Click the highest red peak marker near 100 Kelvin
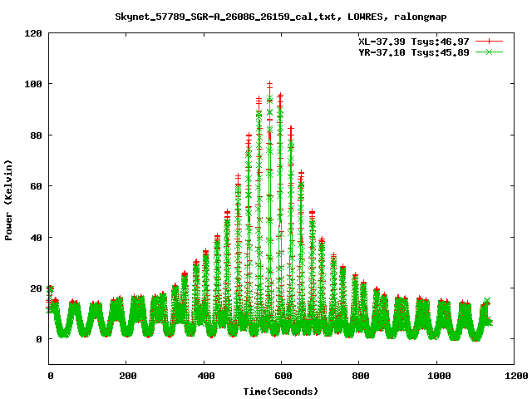532x399 pixels. (269, 84)
